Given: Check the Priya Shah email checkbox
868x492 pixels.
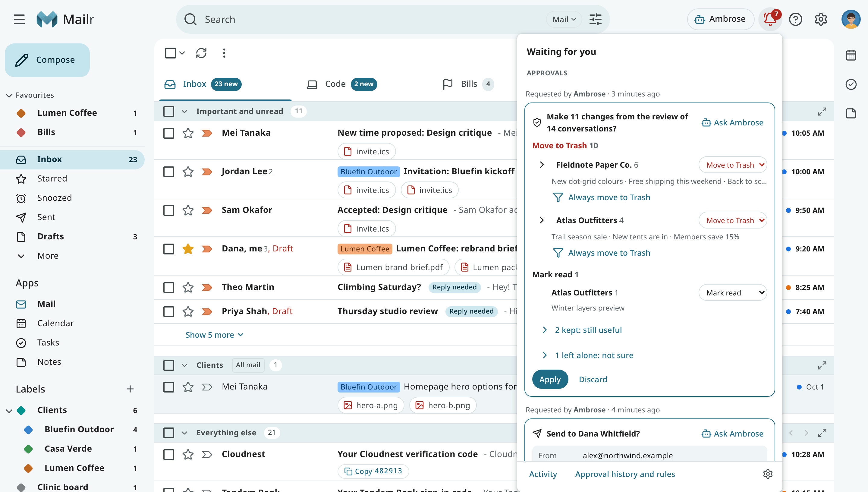Looking at the screenshot, I should [169, 311].
